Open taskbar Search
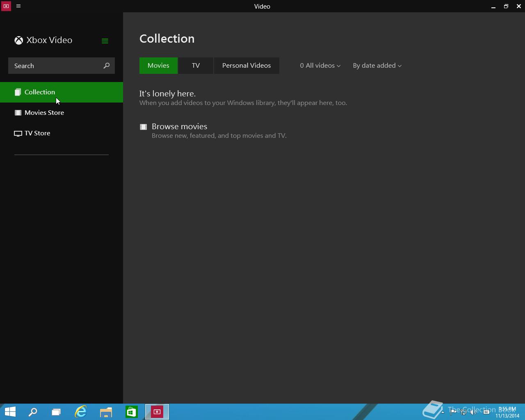Viewport: 525px width, 420px height. [x=33, y=412]
